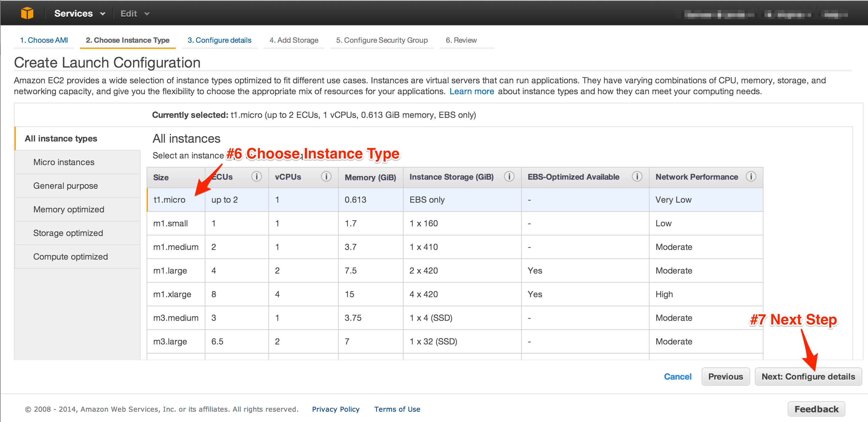Filter by Compute optimized instances
Viewport: 868px width, 422px height.
[x=78, y=257]
